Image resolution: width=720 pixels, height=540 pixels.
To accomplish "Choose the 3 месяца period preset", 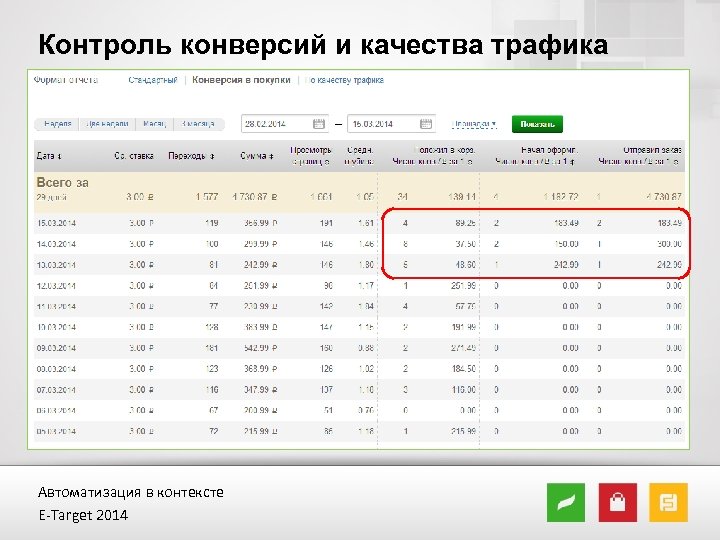I will tap(198, 124).
